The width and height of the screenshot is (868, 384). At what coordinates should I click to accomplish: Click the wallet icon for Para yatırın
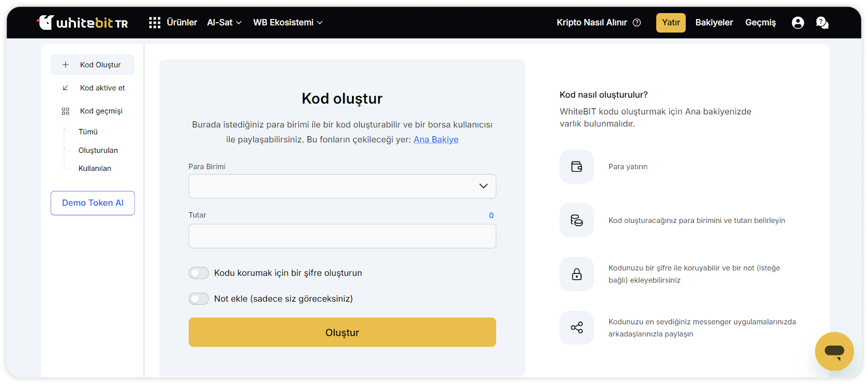(577, 167)
